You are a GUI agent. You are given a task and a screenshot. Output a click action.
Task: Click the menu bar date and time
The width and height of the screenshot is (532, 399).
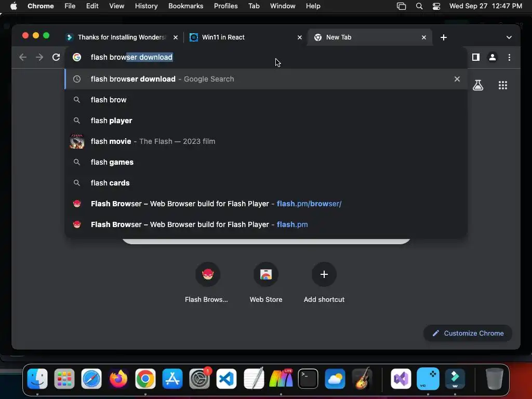click(486, 6)
